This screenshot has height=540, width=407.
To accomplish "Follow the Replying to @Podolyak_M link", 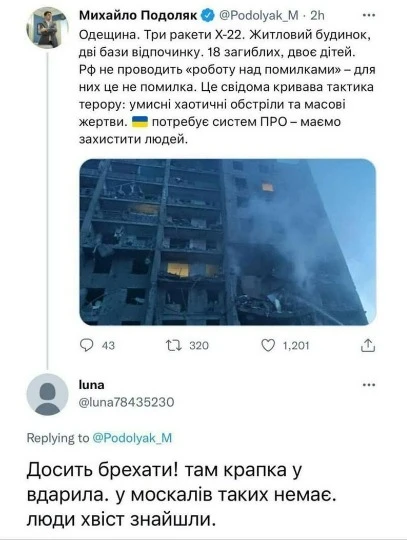I will pyautogui.click(x=132, y=438).
